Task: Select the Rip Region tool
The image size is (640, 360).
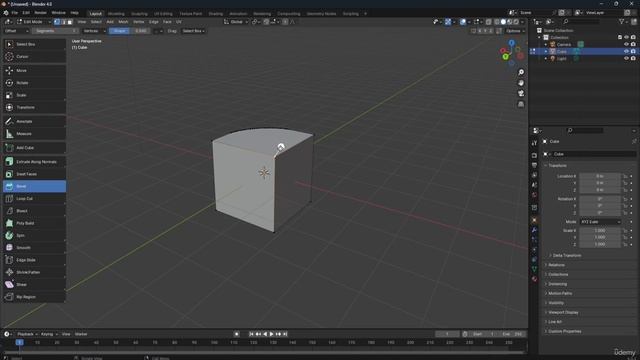Action: (x=34, y=297)
